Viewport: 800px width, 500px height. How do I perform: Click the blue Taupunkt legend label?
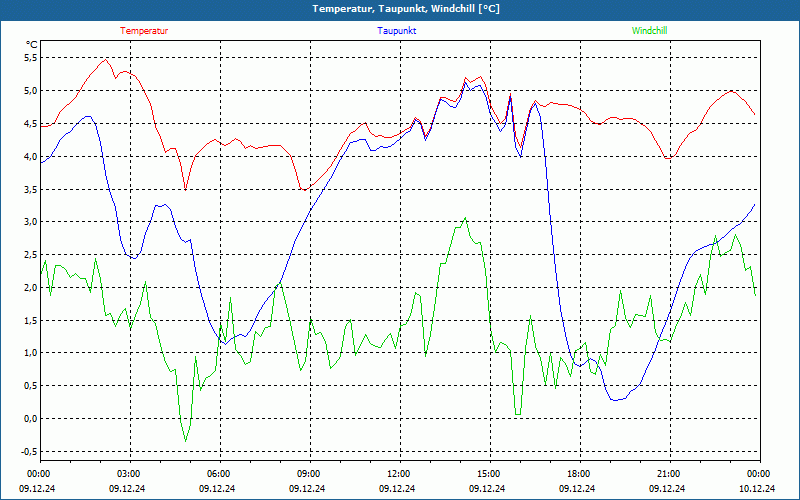(x=396, y=31)
